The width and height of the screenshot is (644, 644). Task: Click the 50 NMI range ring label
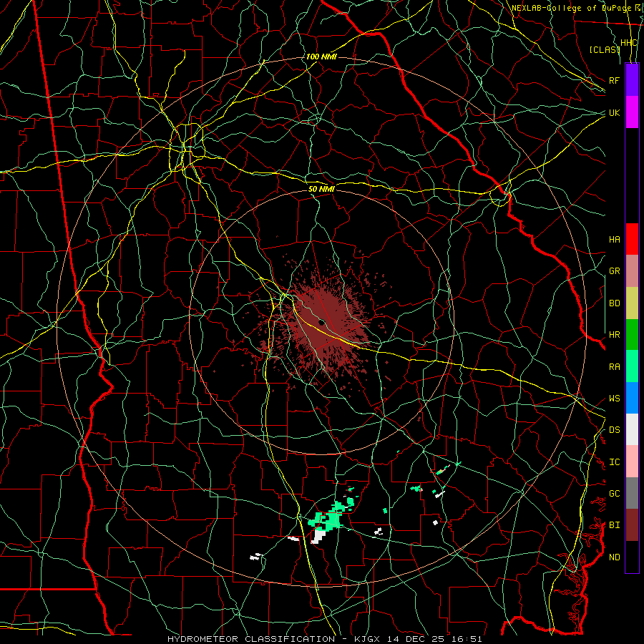tap(321, 189)
